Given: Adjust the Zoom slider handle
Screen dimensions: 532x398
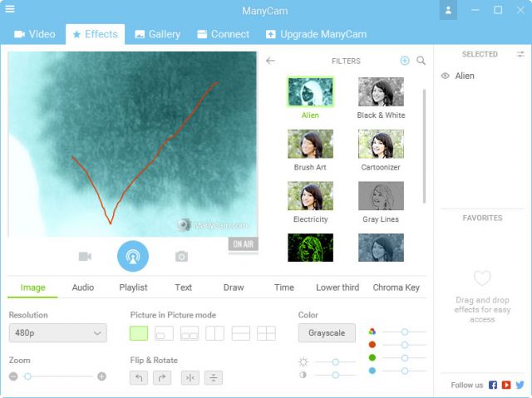Looking at the screenshot, I should click(27, 376).
